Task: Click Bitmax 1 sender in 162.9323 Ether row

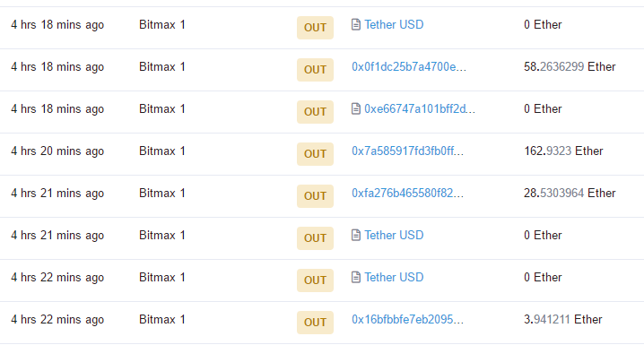Action: coord(162,151)
